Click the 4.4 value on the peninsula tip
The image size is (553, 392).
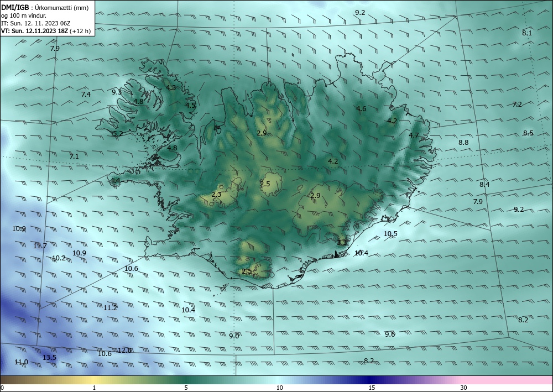tap(116, 180)
